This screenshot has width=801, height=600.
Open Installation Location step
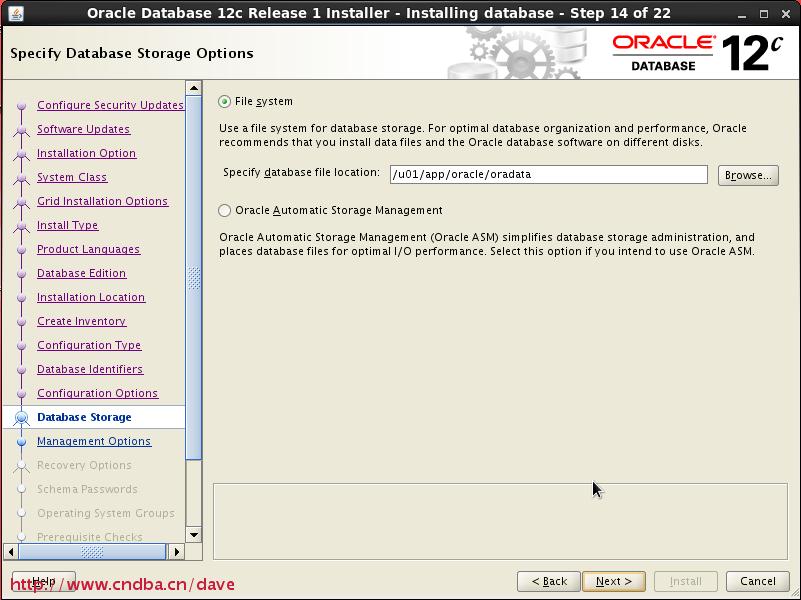point(91,297)
